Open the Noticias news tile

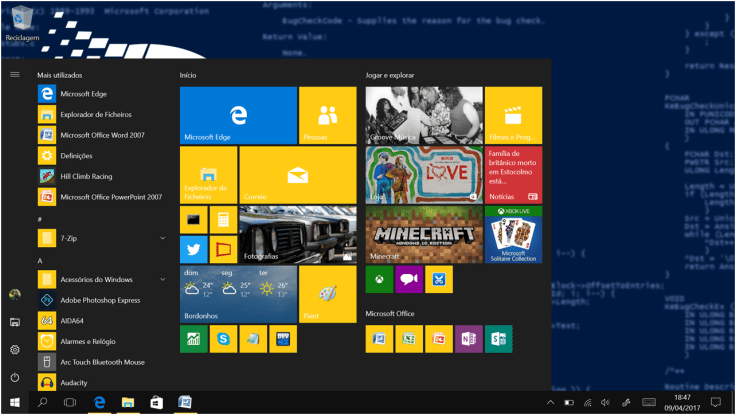tap(513, 175)
